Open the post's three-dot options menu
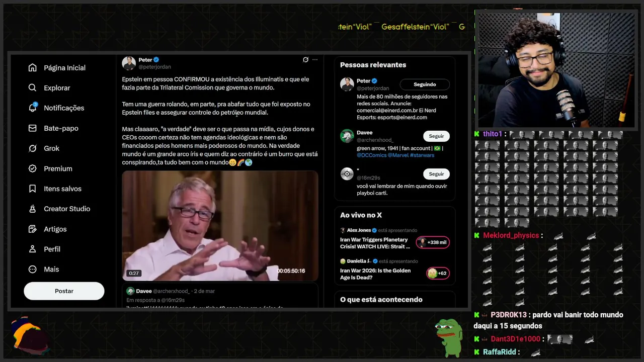644x362 pixels. coord(315,60)
